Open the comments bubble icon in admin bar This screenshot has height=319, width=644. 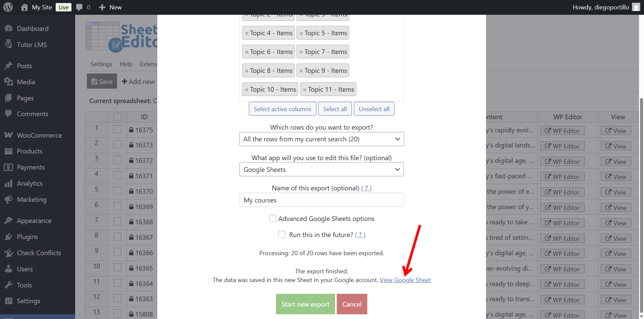79,7
